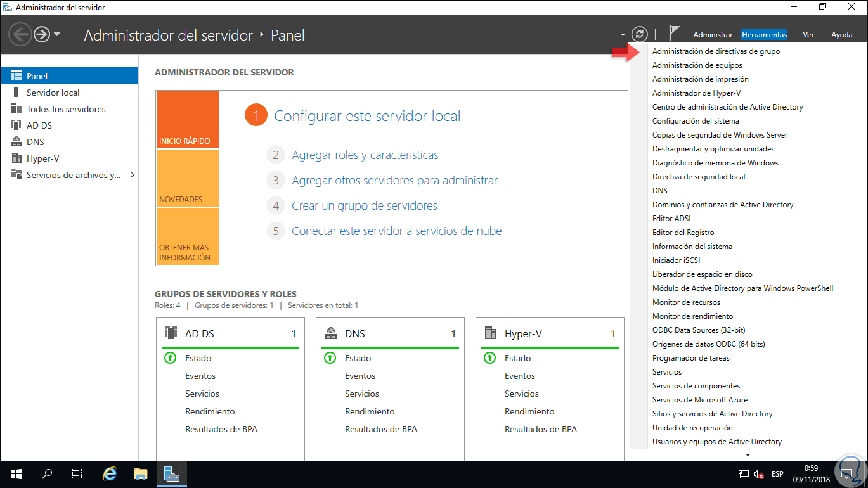Select AD DS in the sidebar

click(x=39, y=125)
